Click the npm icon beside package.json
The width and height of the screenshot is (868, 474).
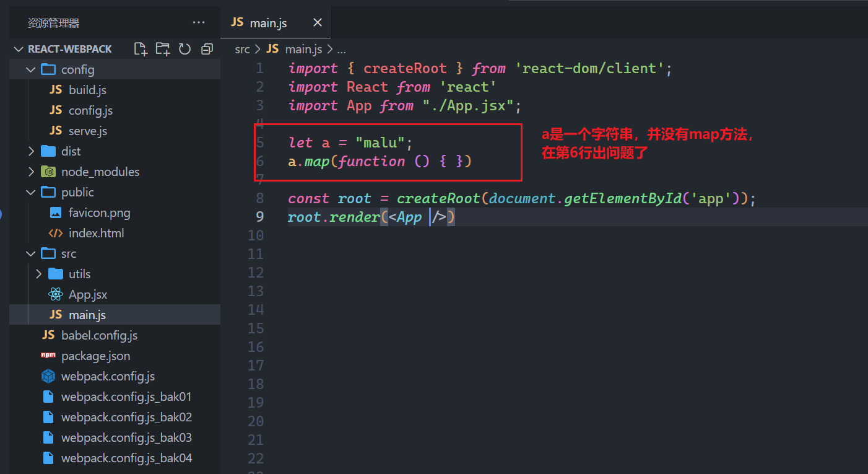(48, 356)
